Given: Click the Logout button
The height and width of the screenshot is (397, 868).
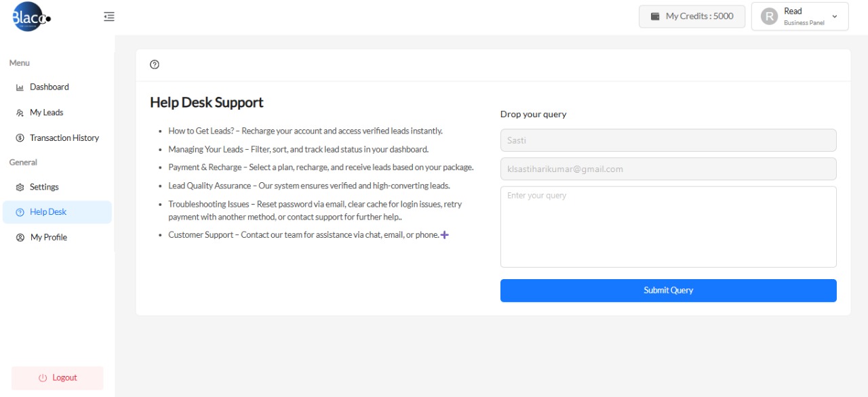Looking at the screenshot, I should (58, 378).
